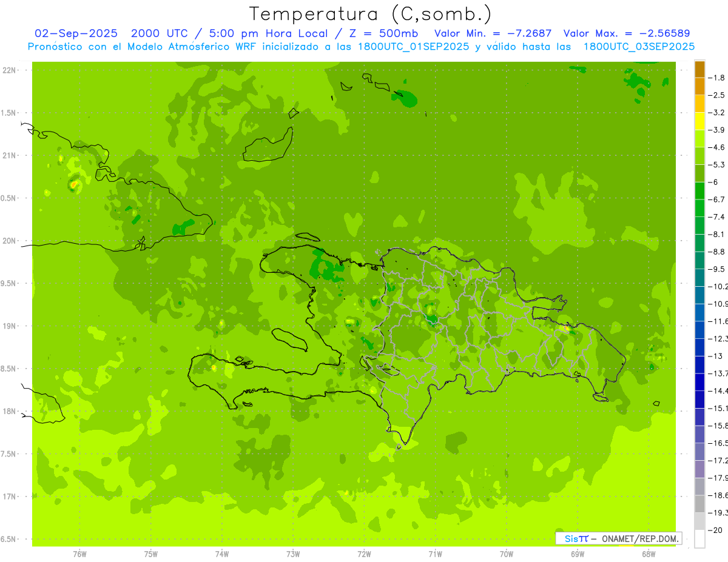The image size is (728, 562).
Task: Click the 19N latitude axis label
Action: click(10, 326)
